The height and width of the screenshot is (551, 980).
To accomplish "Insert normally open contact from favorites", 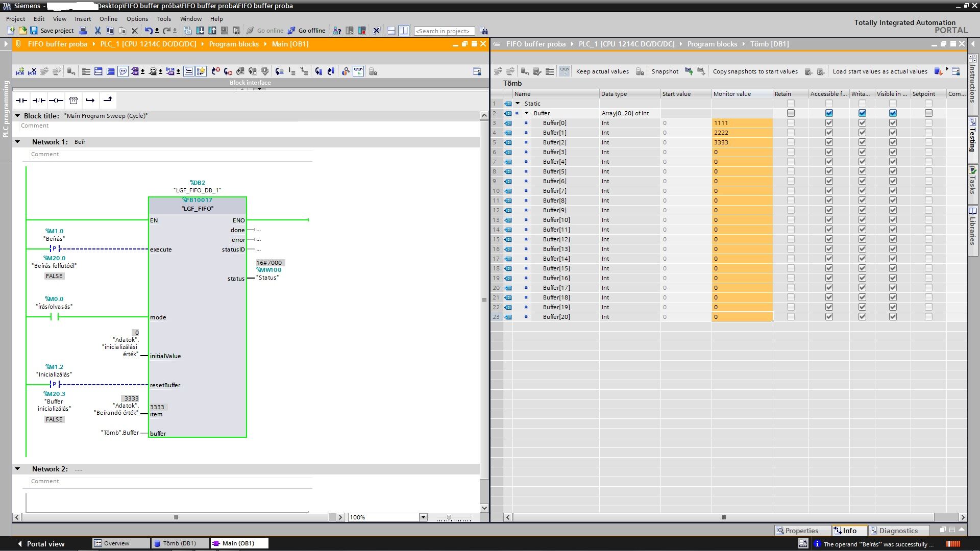I will [x=21, y=101].
